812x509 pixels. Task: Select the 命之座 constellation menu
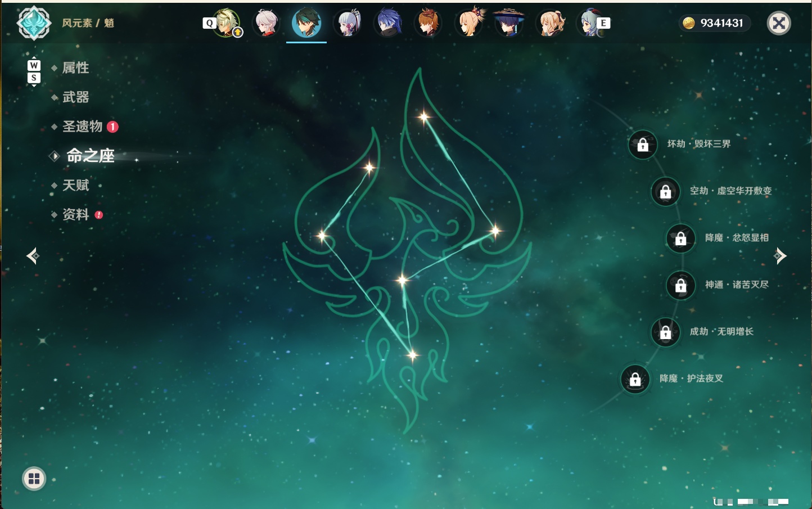pyautogui.click(x=90, y=156)
